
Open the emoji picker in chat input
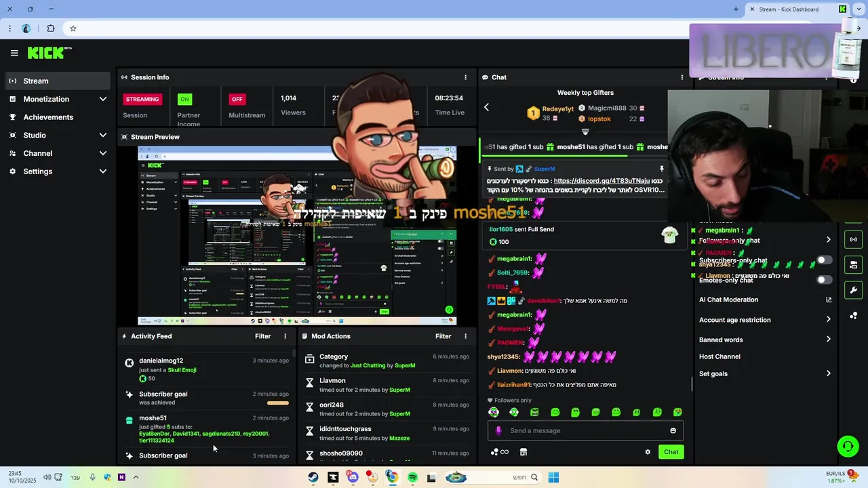(x=673, y=430)
